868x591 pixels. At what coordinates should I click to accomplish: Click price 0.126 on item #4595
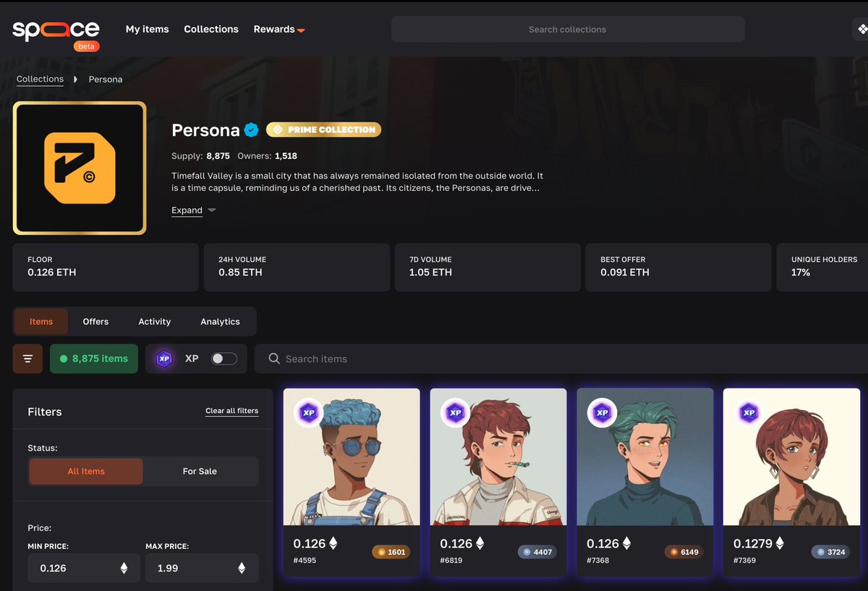[x=310, y=543]
